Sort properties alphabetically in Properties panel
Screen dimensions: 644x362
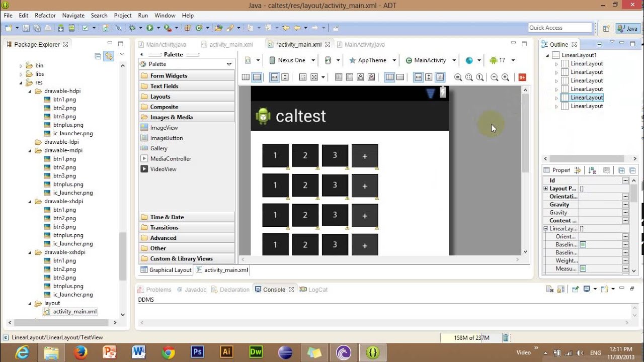pyautogui.click(x=592, y=170)
